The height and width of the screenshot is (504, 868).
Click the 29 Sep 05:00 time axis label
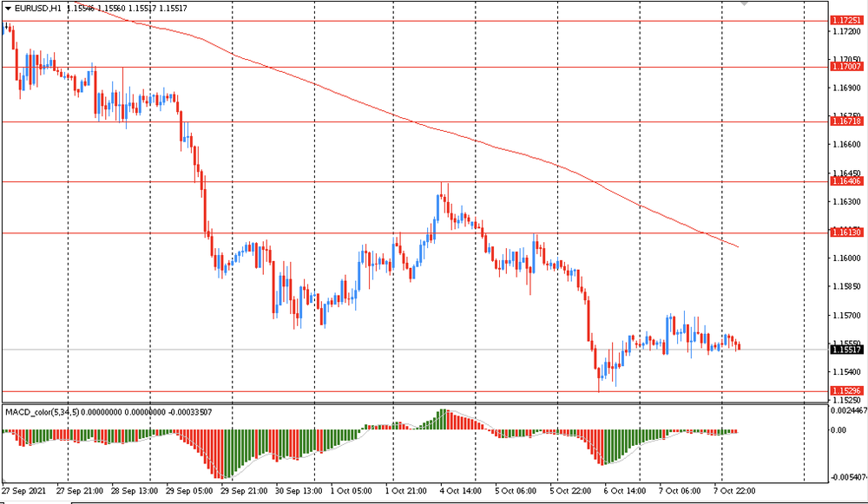[x=189, y=491]
